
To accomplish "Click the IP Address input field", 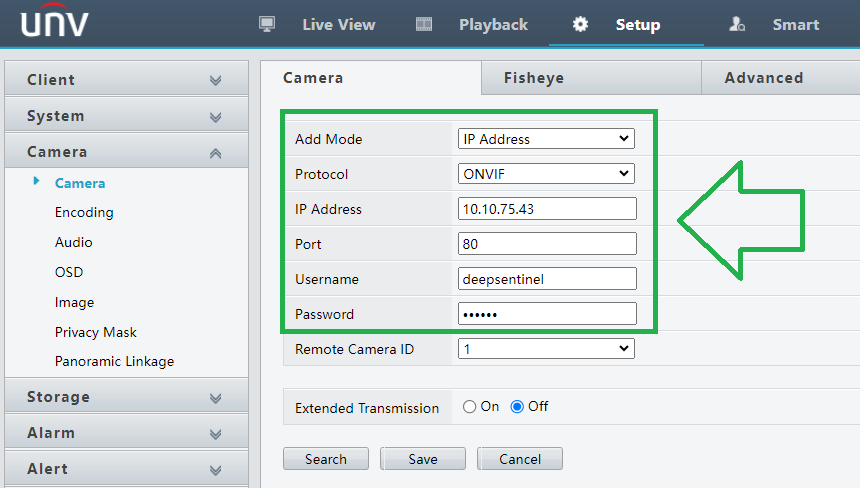I will point(546,209).
